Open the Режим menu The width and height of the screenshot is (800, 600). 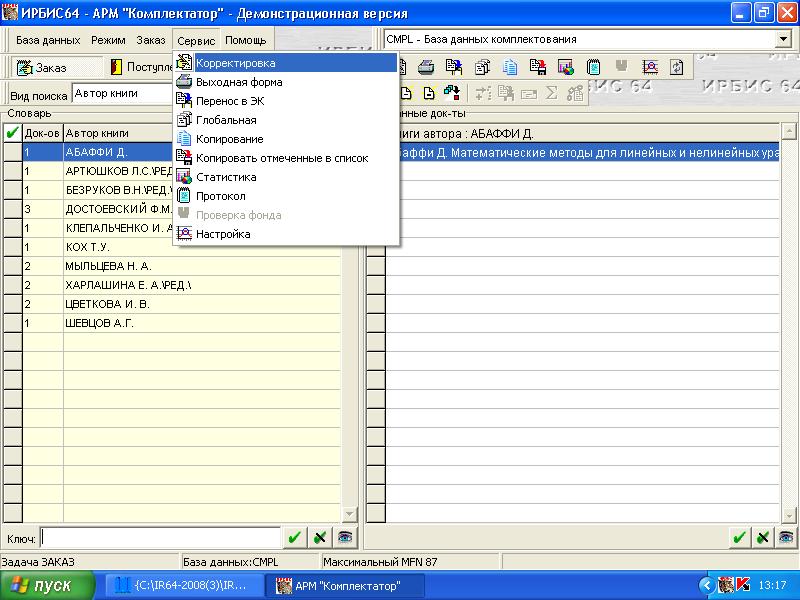point(108,40)
